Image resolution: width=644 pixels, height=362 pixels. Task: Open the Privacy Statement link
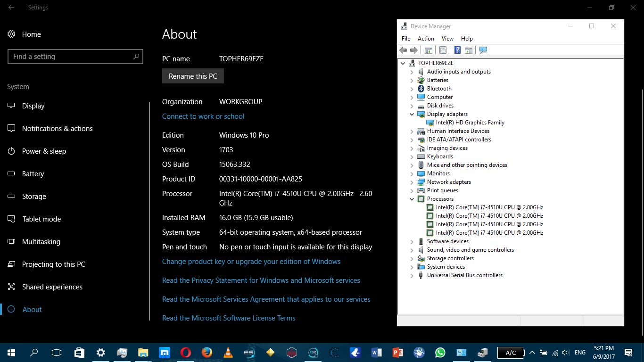261,280
